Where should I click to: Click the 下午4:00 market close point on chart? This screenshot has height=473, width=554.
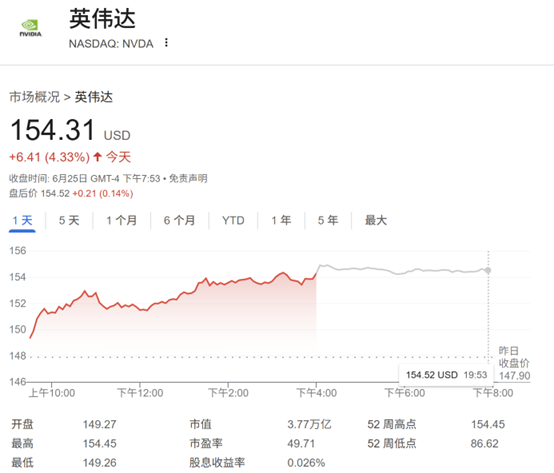pos(316,274)
